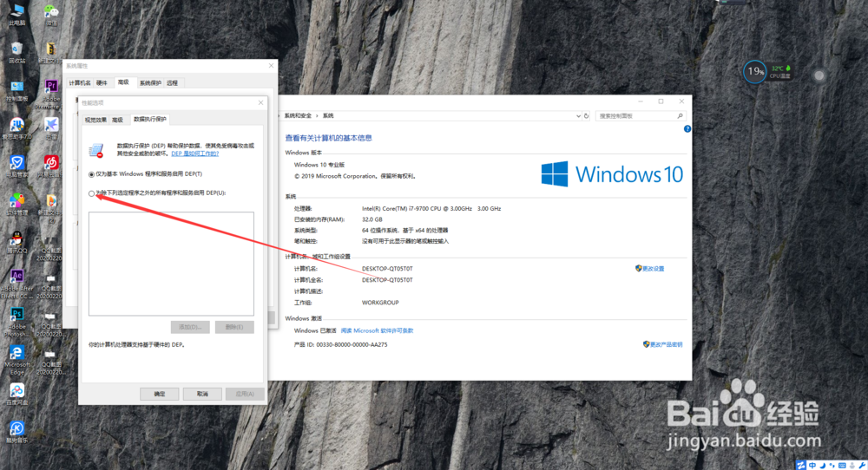
Task: Switch to 高级 tab in 性能选项
Action: pos(117,120)
